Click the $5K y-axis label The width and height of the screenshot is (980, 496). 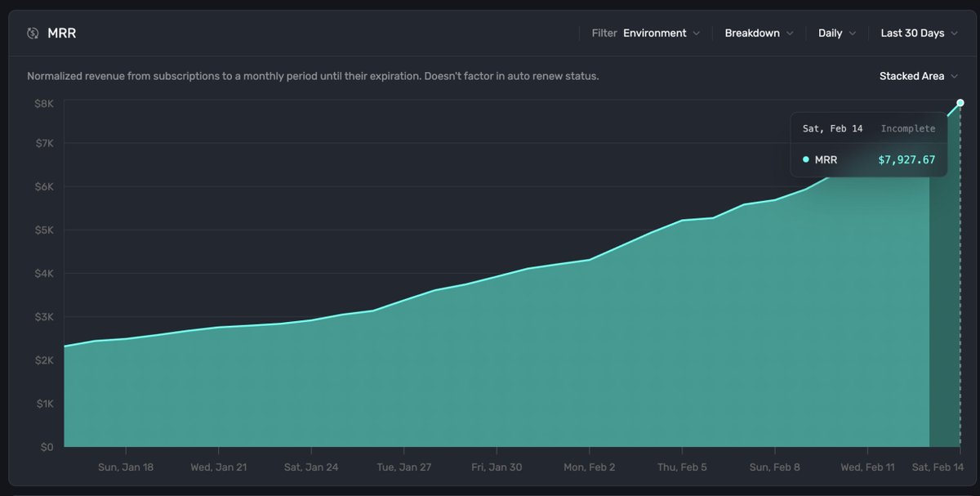[43, 230]
